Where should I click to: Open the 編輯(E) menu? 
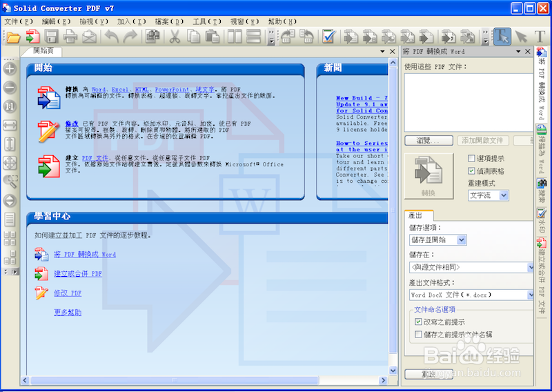[57, 21]
